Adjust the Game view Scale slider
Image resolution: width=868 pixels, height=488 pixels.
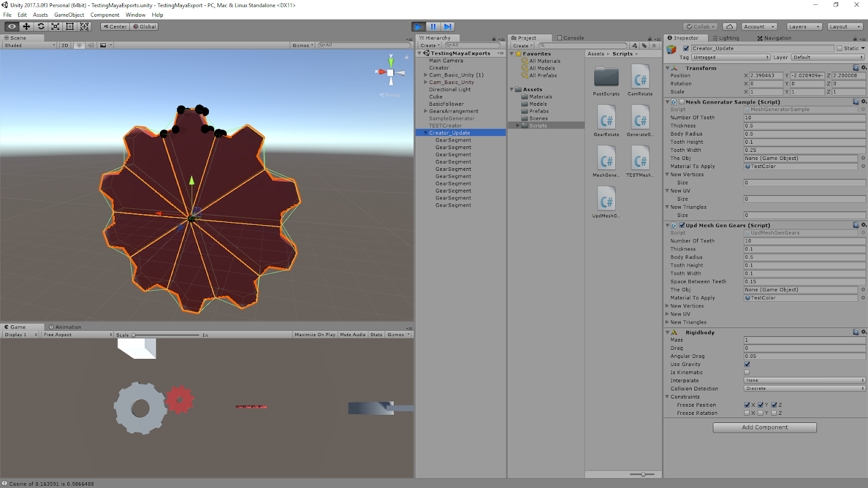[166, 335]
